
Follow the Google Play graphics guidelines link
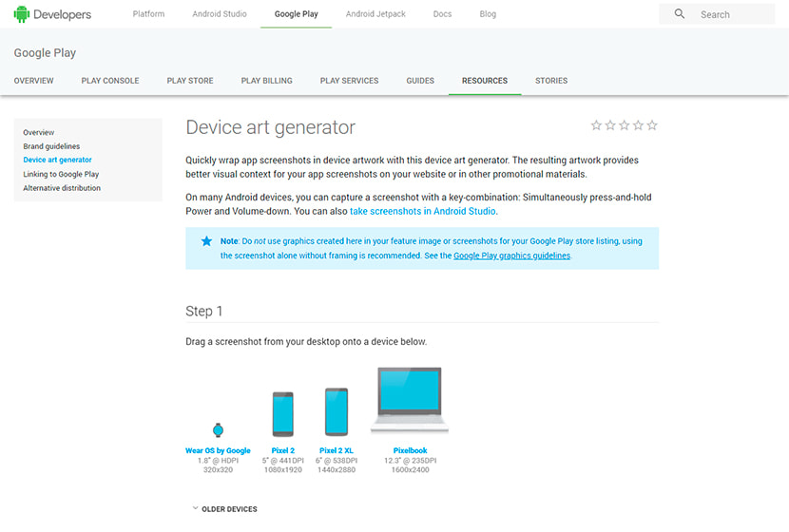coord(511,256)
